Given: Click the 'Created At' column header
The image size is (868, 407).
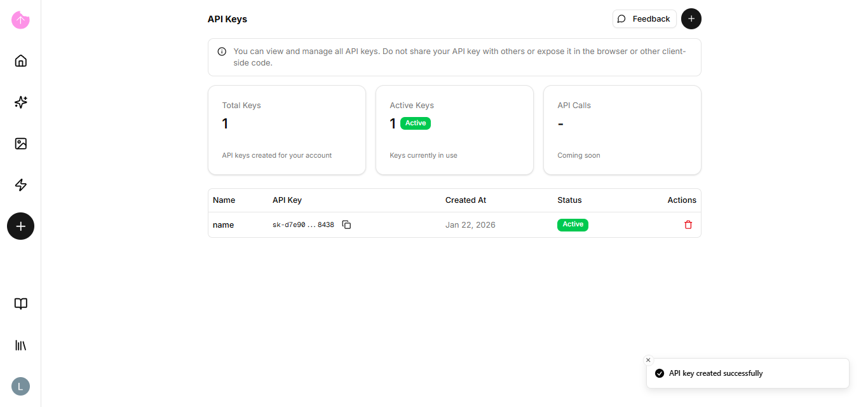Looking at the screenshot, I should click(x=465, y=200).
